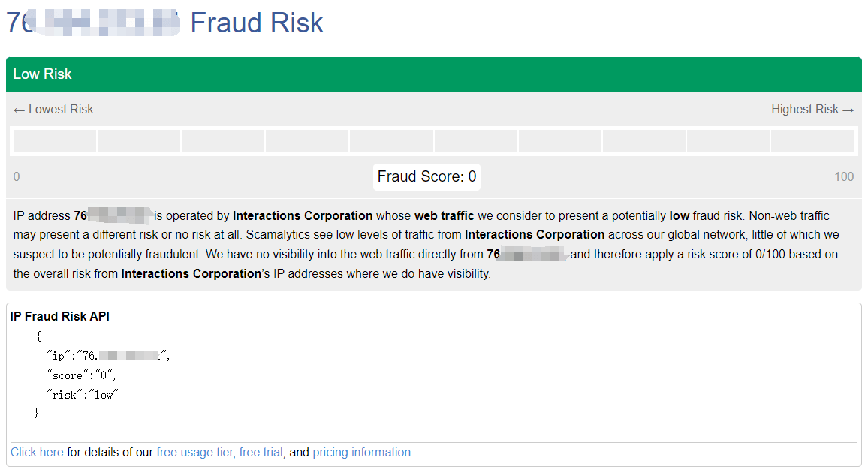Click the 100 scale maximum label
The height and width of the screenshot is (476, 868).
(x=844, y=176)
